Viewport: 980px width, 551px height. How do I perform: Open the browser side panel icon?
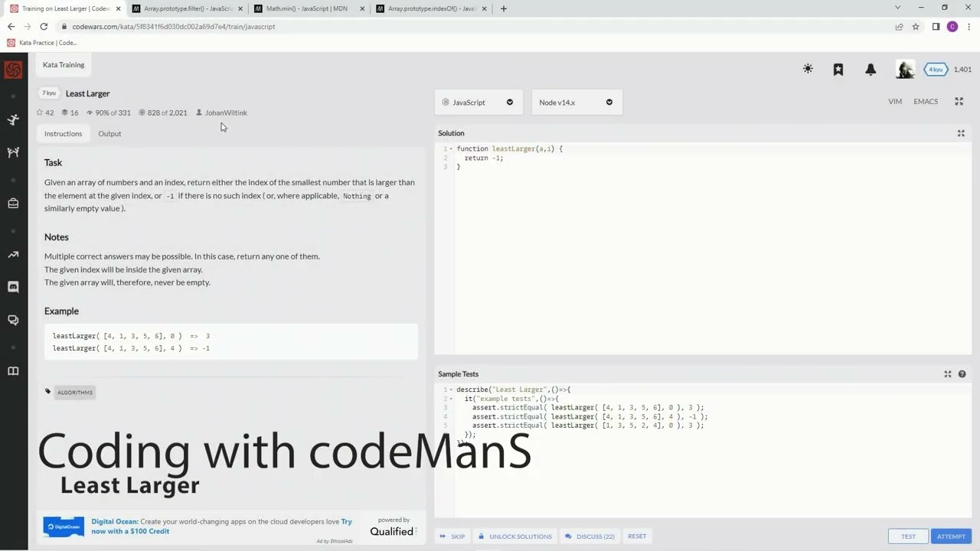tap(936, 26)
